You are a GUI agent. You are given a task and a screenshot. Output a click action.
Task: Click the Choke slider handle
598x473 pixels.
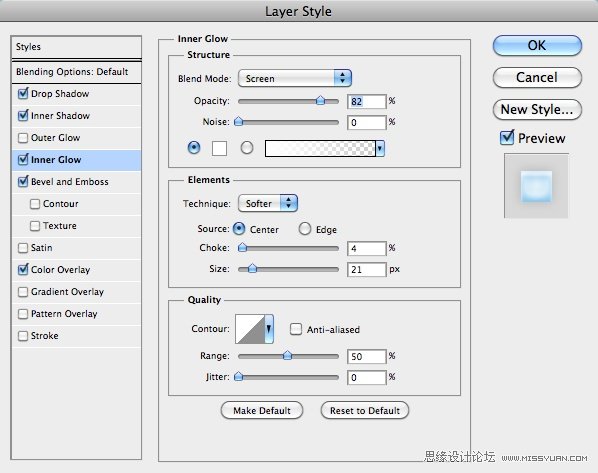(242, 248)
